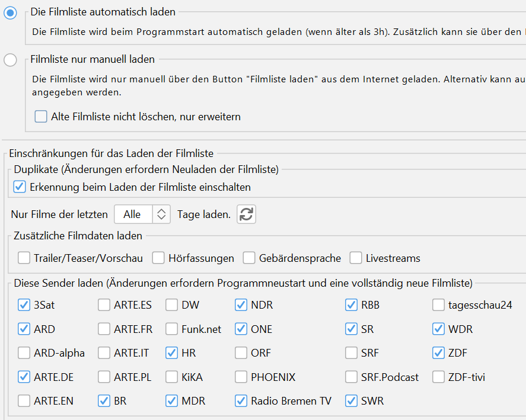Enable Trailer/Teaser/Vorschau checkbox
This screenshot has width=526, height=420.
pyautogui.click(x=24, y=258)
